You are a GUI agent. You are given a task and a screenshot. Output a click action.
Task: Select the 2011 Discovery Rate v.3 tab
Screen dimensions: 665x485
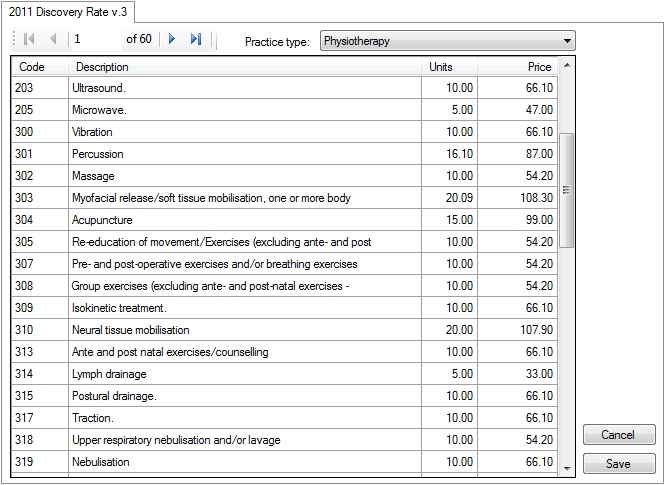coord(68,11)
